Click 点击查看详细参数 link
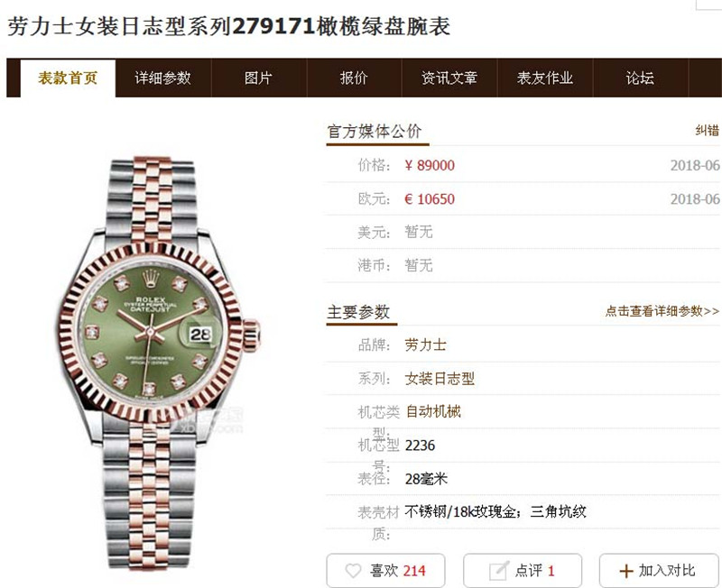722x588 pixels. [662, 311]
